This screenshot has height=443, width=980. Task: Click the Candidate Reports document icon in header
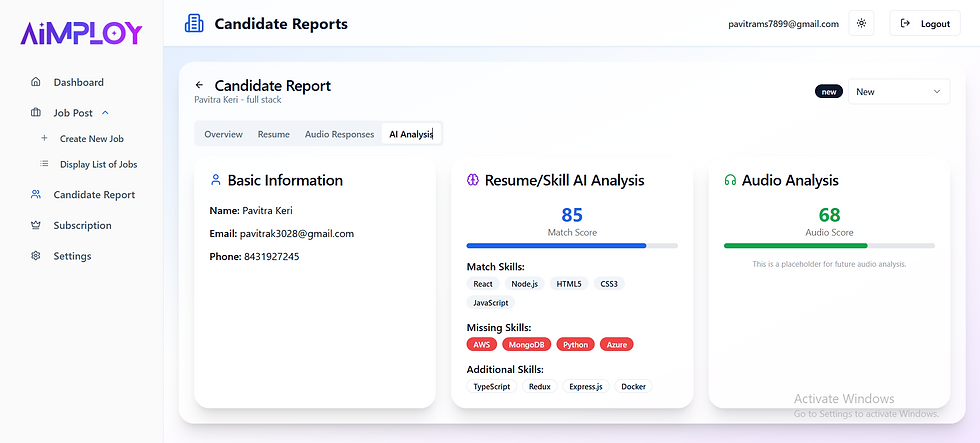[194, 23]
